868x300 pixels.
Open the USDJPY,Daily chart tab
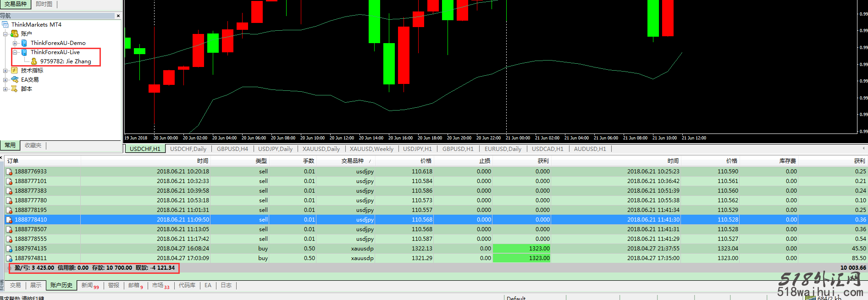(x=275, y=149)
